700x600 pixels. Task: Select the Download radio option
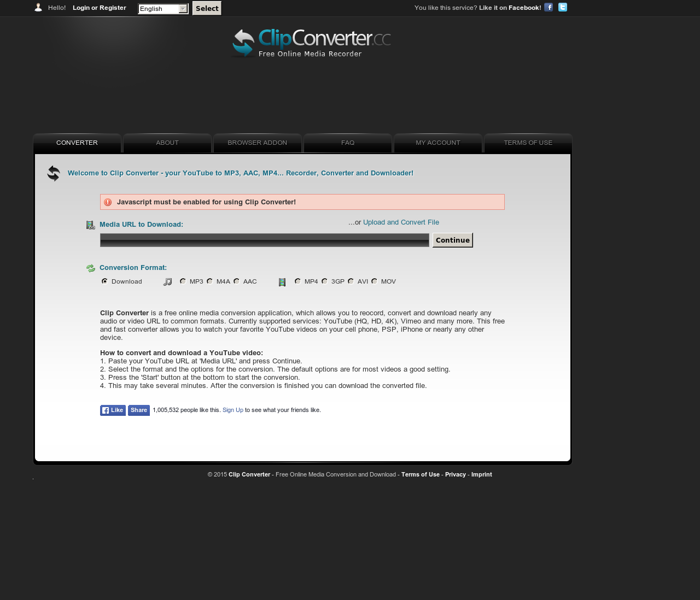[x=104, y=281]
